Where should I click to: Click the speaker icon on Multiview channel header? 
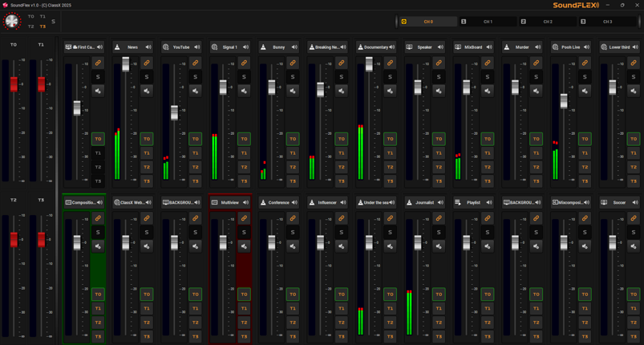click(245, 202)
